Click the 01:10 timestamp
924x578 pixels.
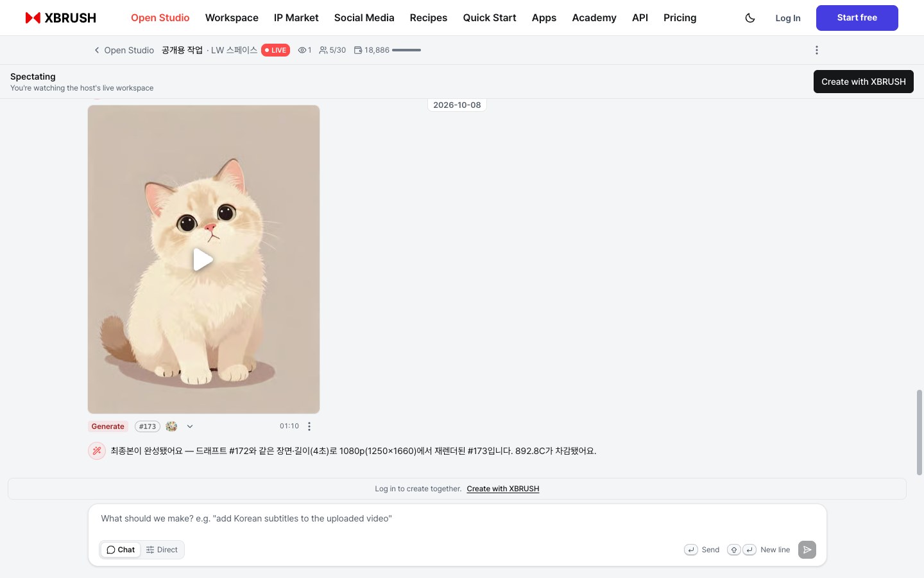(289, 426)
